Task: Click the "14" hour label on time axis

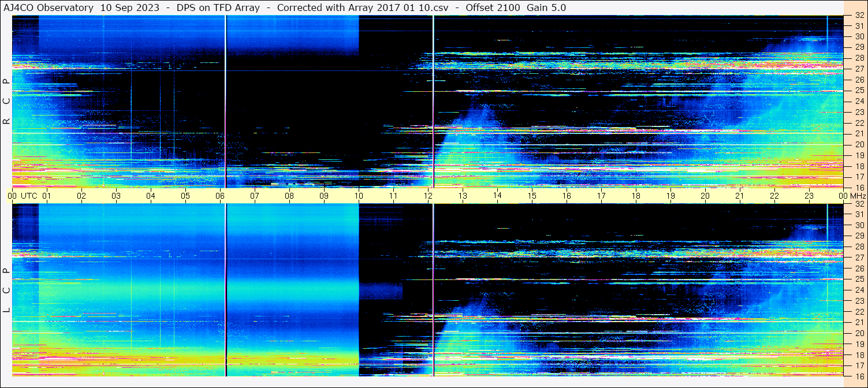Action: [x=497, y=195]
